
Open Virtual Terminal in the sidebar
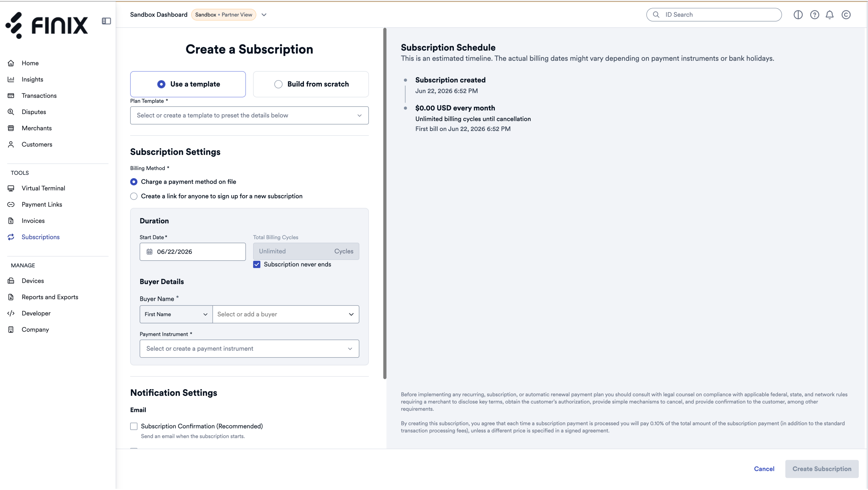[44, 188]
